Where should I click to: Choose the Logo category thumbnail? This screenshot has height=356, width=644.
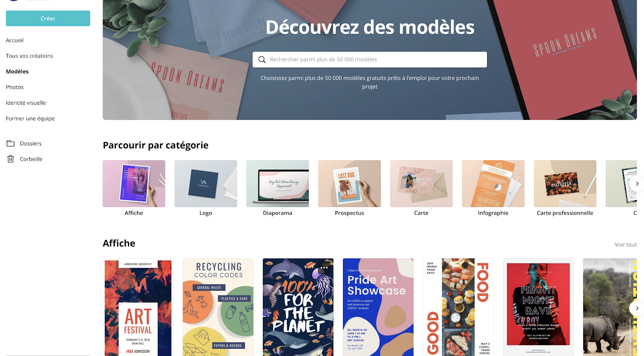[206, 184]
